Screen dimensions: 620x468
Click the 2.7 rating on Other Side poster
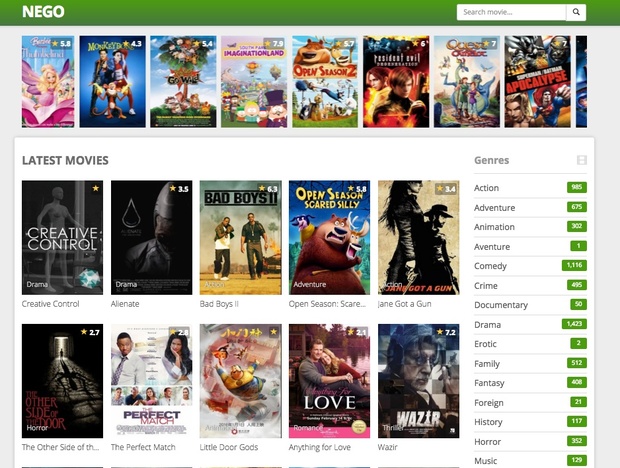pyautogui.click(x=90, y=332)
